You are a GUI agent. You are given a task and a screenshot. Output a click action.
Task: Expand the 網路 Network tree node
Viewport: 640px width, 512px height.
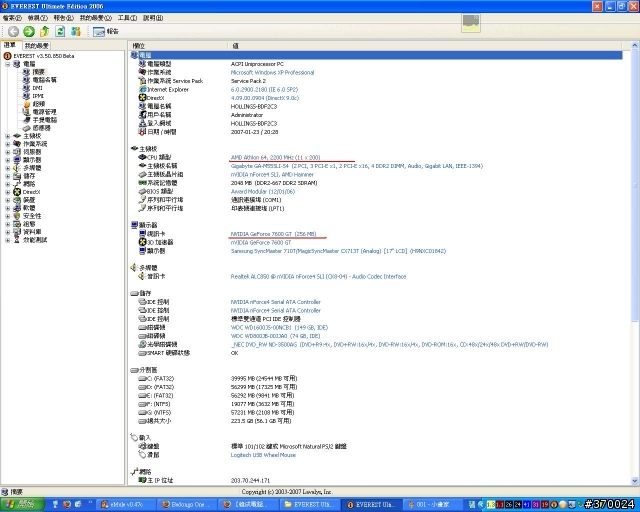tap(7, 184)
